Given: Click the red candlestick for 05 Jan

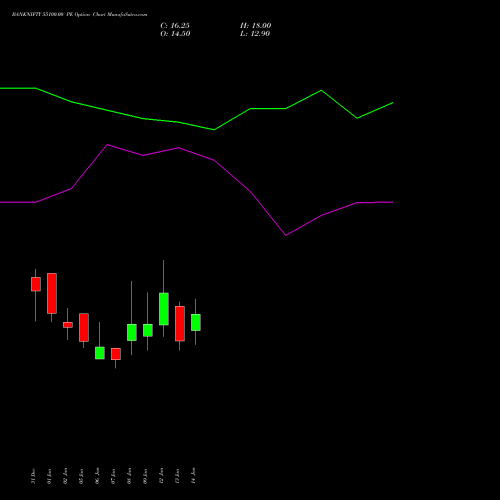Looking at the screenshot, I should (x=84, y=327).
